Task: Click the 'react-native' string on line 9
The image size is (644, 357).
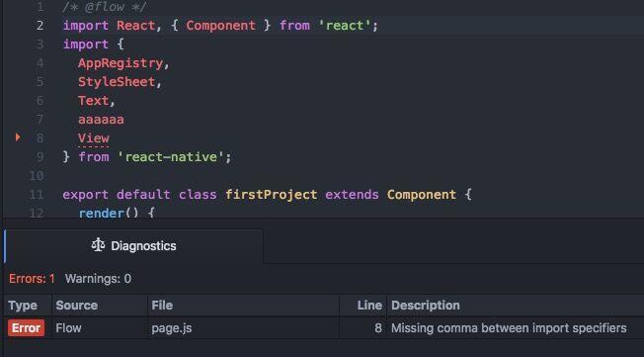Action: pos(171,157)
